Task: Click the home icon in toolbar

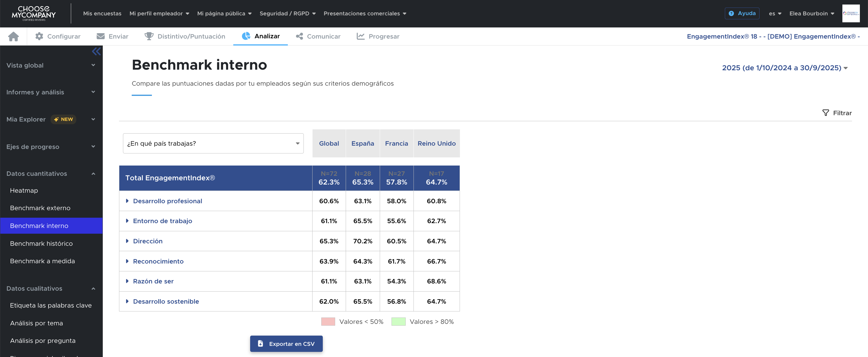Action: (14, 36)
